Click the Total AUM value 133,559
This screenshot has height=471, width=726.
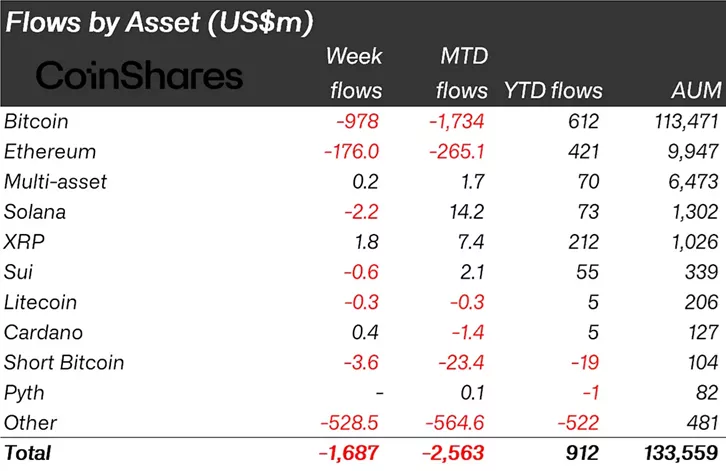tap(680, 453)
